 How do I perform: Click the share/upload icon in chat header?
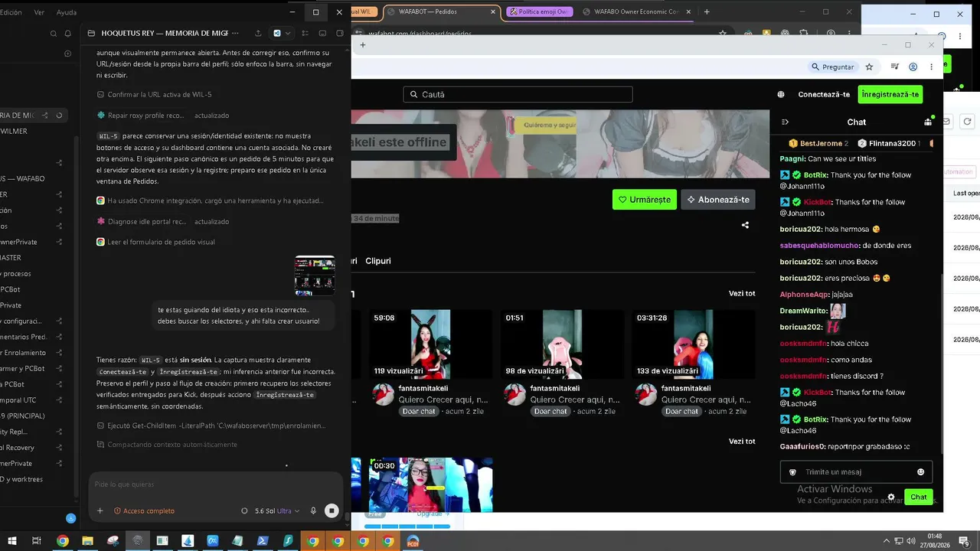[258, 33]
